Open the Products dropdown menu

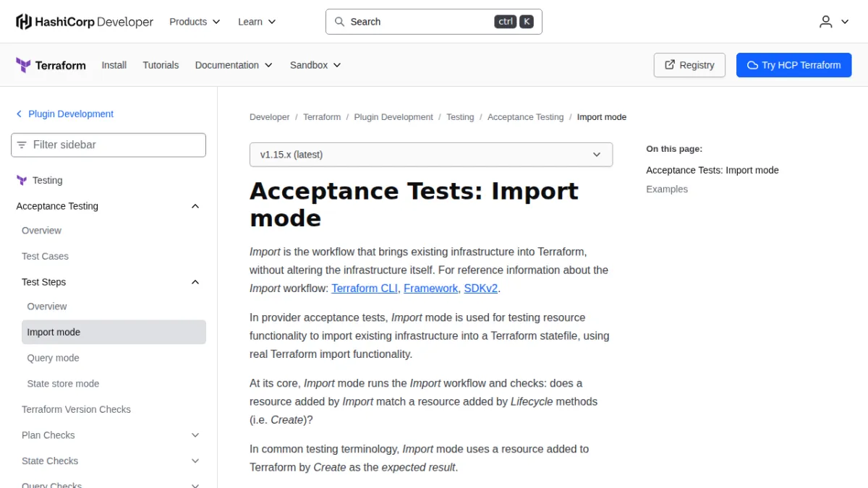pos(195,22)
